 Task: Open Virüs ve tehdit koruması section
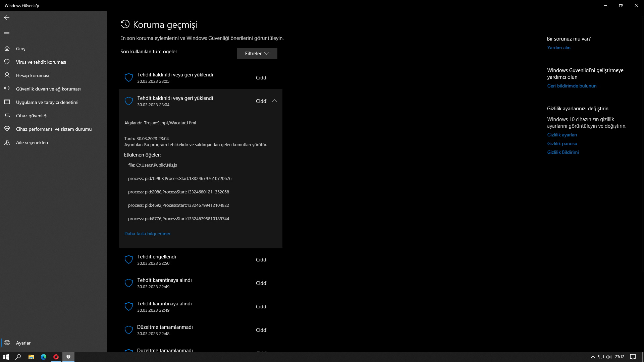coord(41,62)
